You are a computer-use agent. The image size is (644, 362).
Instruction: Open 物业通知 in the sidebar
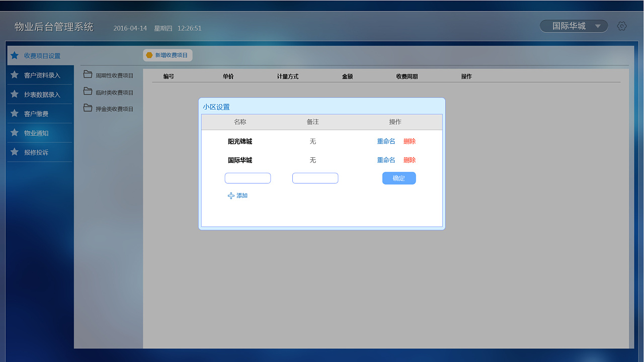tap(40, 133)
